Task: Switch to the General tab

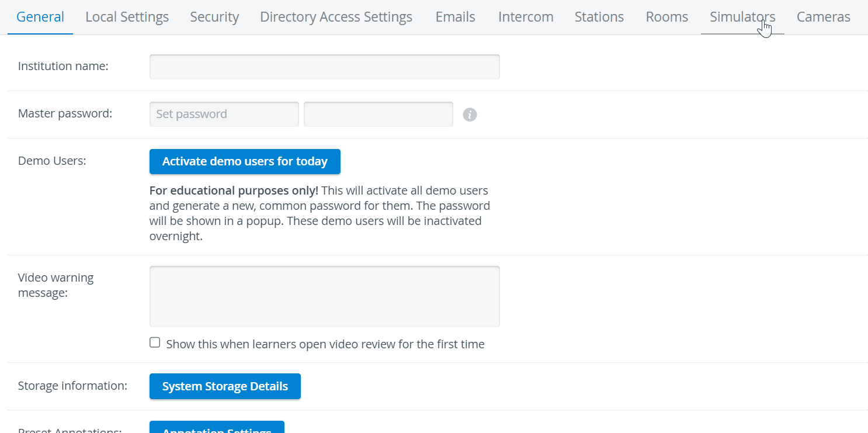Action: (40, 17)
